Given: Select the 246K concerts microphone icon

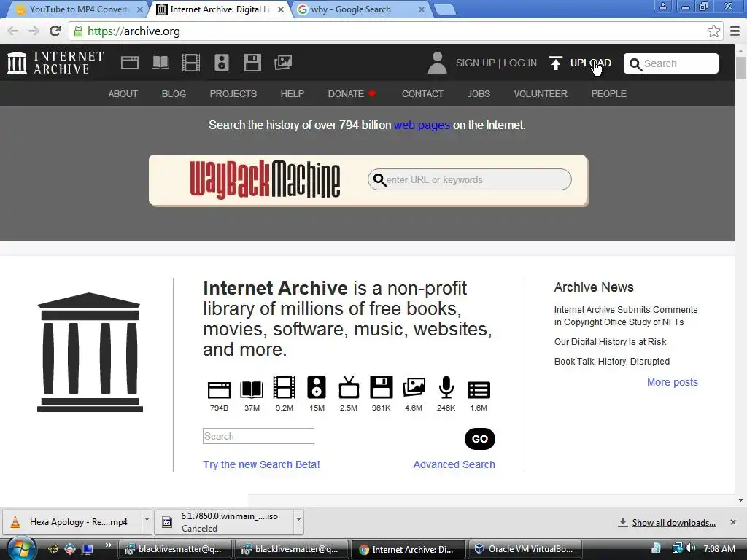Looking at the screenshot, I should pyautogui.click(x=446, y=386).
